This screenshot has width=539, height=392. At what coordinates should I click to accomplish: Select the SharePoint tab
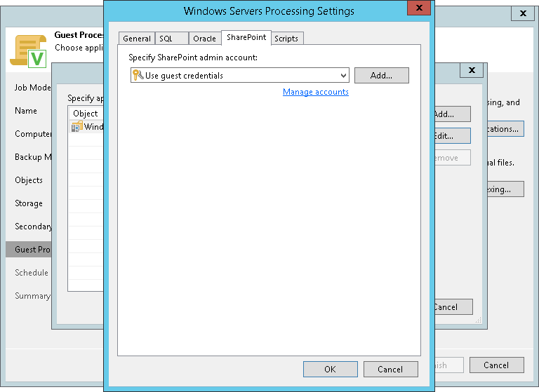[246, 37]
